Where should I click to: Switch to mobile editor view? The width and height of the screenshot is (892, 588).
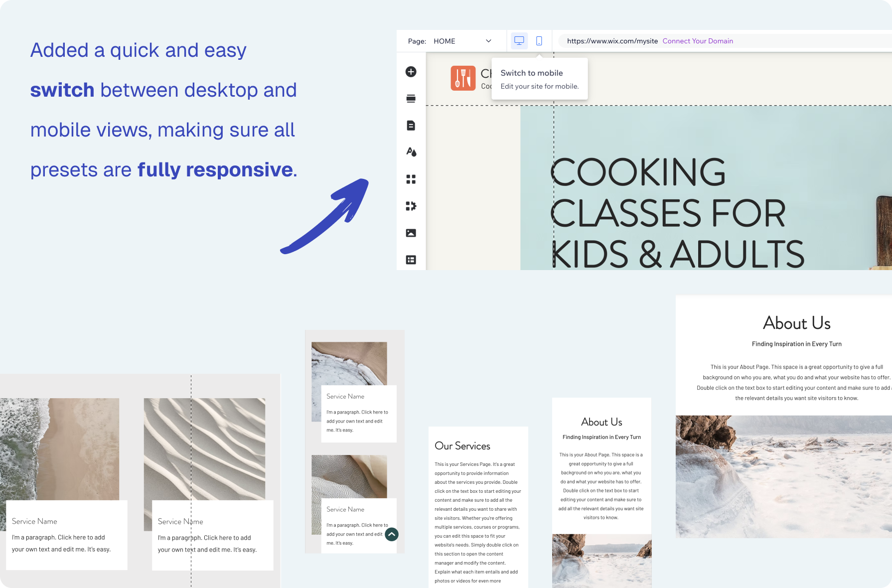point(539,41)
